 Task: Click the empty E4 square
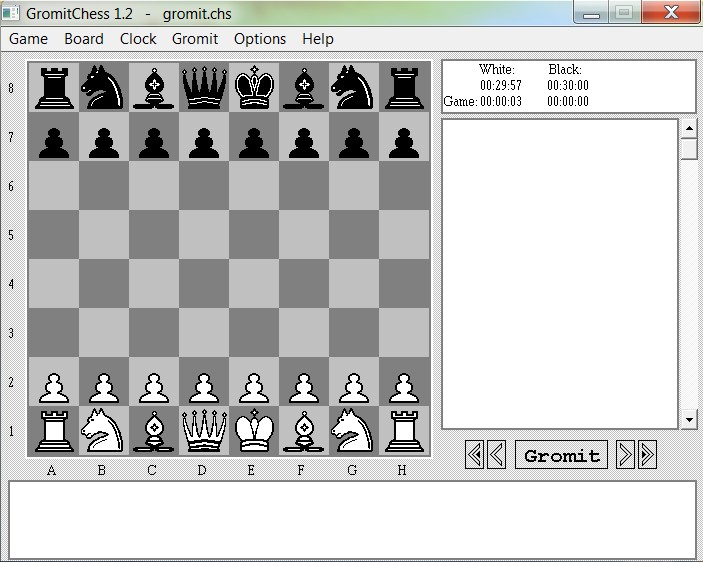pos(254,284)
